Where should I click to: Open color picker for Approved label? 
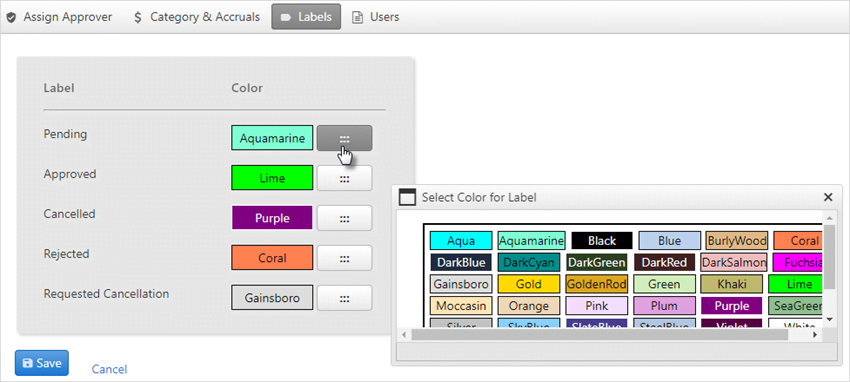[344, 178]
